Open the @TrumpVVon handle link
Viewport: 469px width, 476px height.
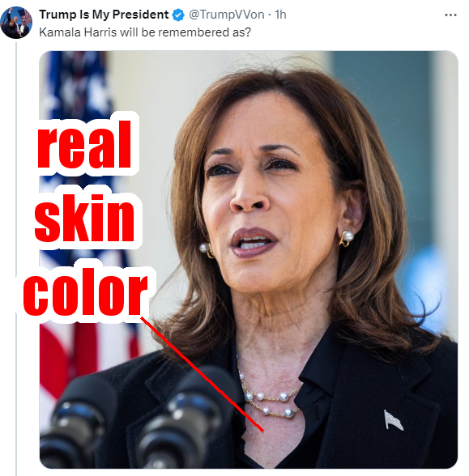(226, 15)
